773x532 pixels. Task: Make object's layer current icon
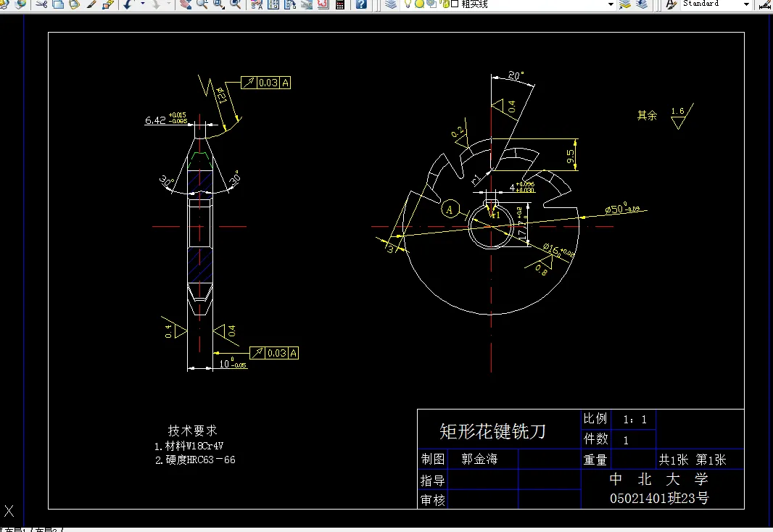click(x=625, y=4)
